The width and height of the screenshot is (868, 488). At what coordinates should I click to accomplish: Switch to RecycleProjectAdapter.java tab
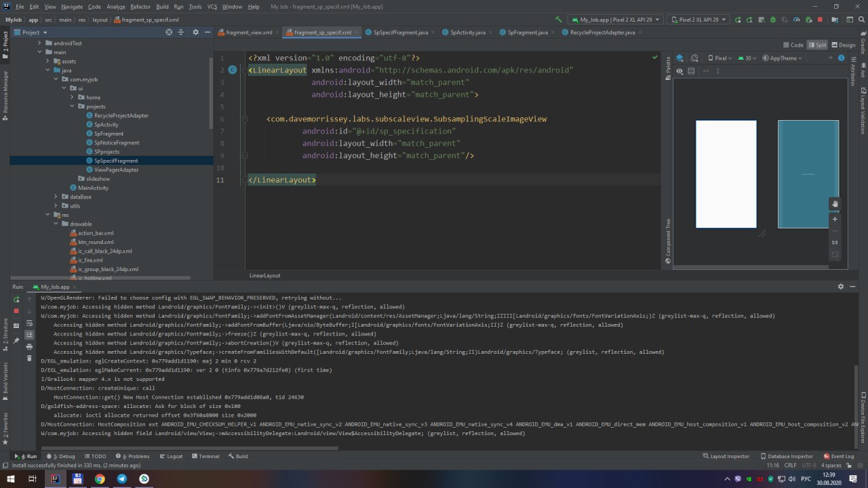[x=603, y=32]
